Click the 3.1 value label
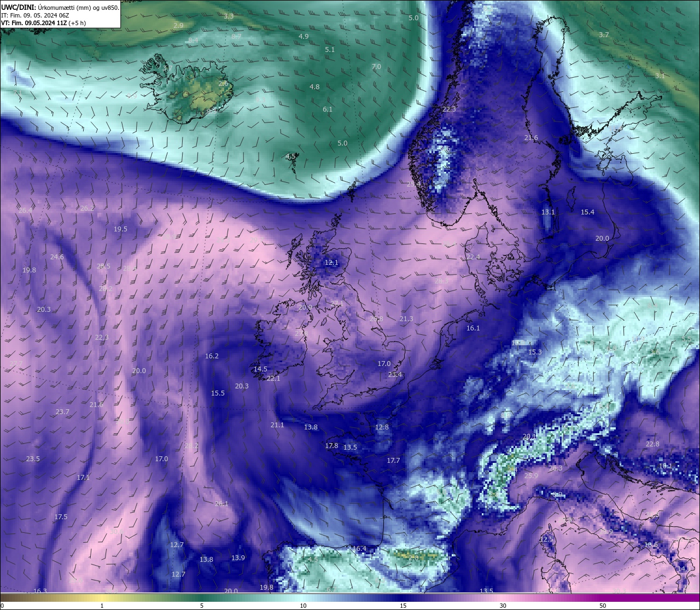This screenshot has height=610, width=700. [660, 75]
